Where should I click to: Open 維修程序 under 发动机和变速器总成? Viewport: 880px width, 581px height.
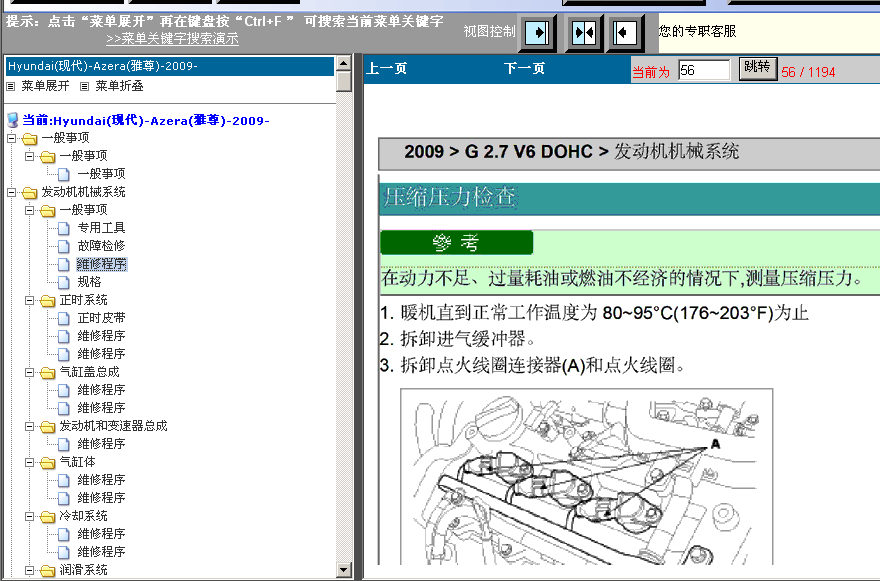click(x=101, y=444)
